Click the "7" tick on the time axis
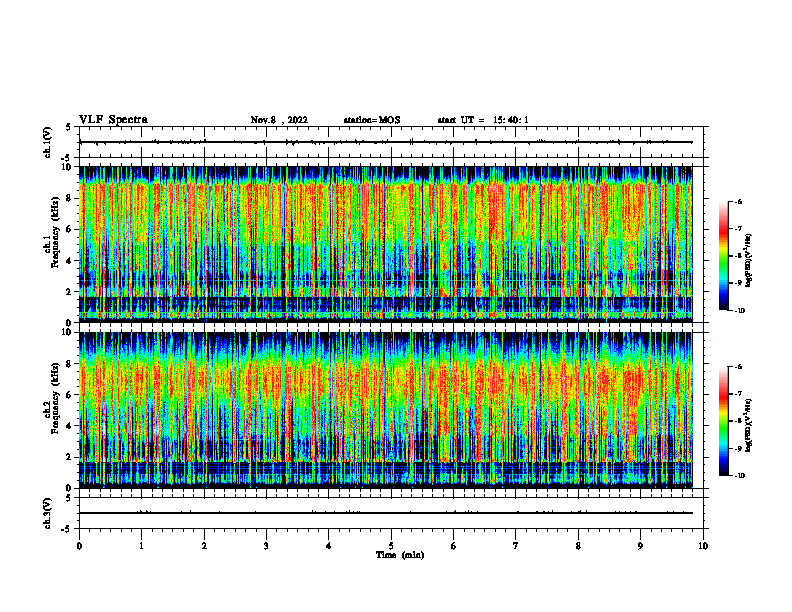The image size is (792, 612). point(516,546)
